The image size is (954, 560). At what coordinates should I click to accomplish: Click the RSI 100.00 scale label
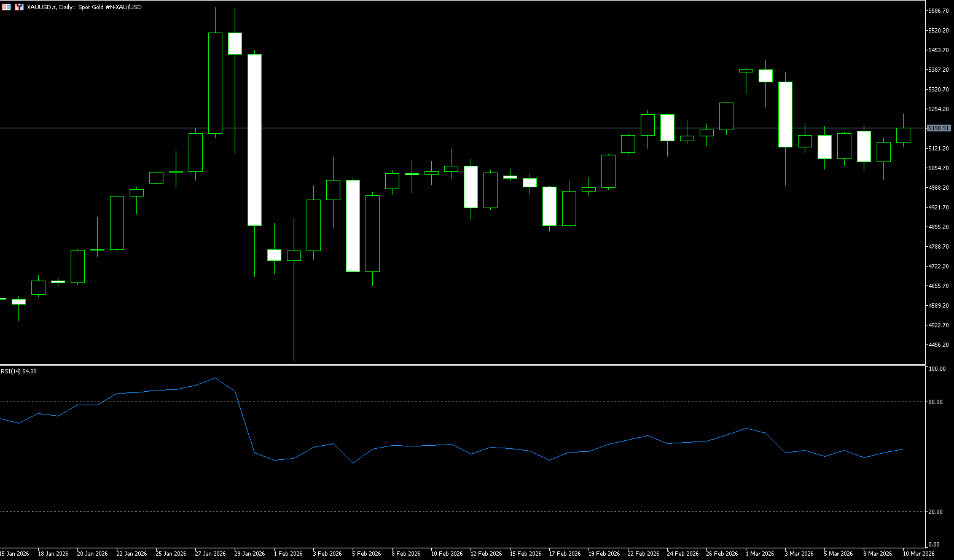[937, 369]
